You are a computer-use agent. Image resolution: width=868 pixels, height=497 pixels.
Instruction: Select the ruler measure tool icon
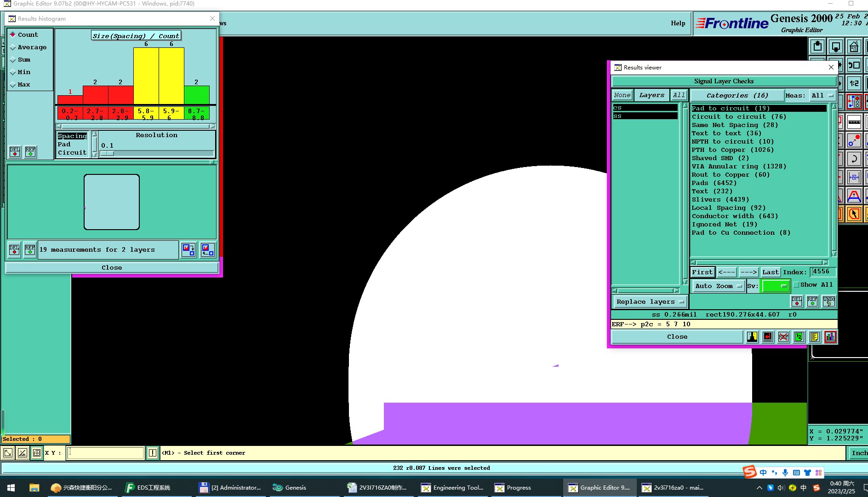[854, 122]
